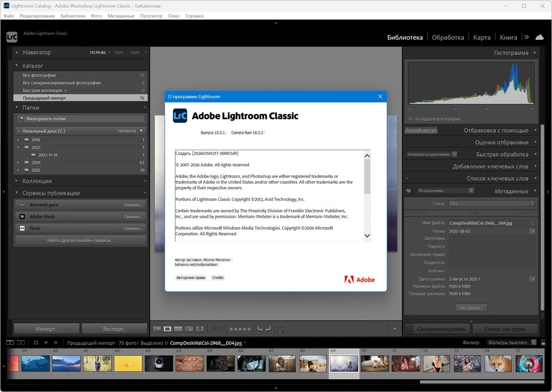552x392 pixels.
Task: Toggle the metadata eye icon
Action: pyautogui.click(x=408, y=191)
